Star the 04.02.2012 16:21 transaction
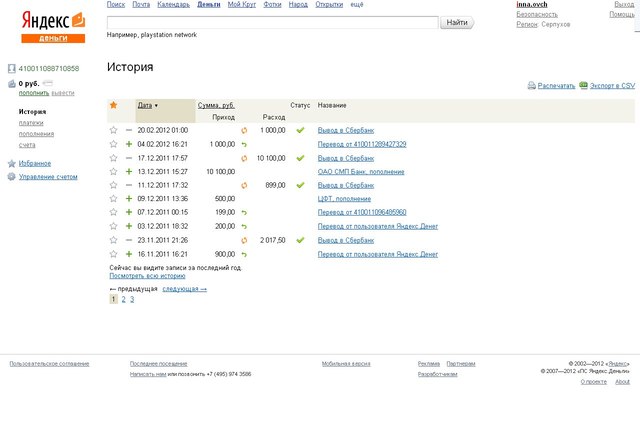 tap(113, 144)
